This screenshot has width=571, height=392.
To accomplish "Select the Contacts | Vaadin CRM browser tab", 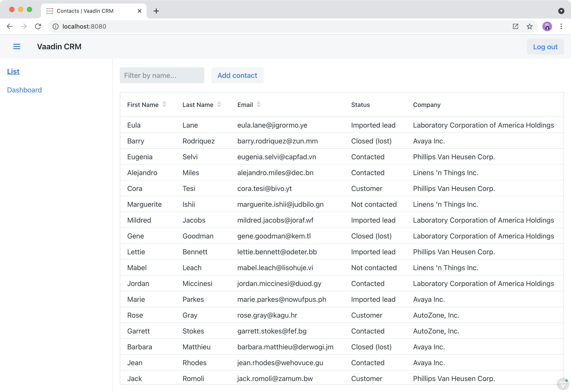I will [x=85, y=11].
